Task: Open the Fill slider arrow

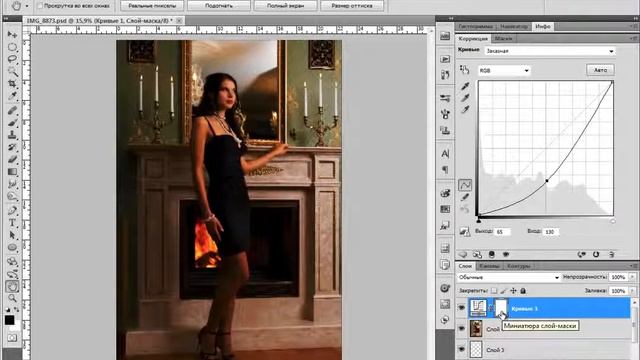Action: point(632,291)
